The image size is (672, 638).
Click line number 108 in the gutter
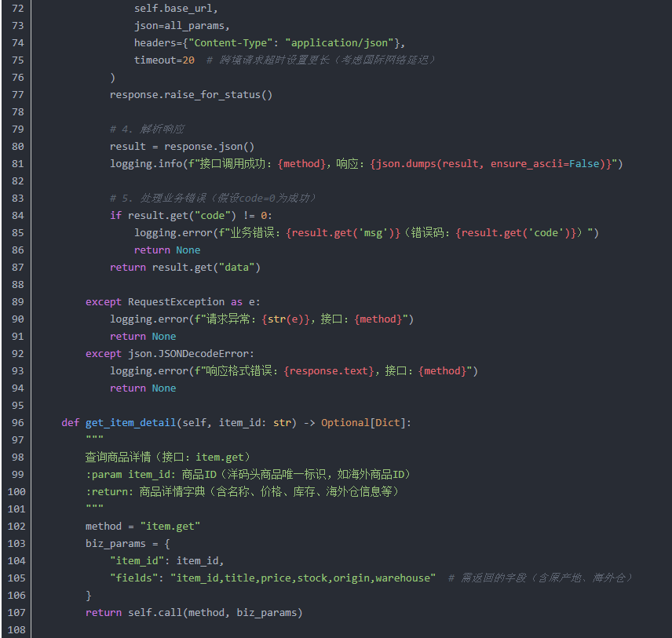click(16, 630)
